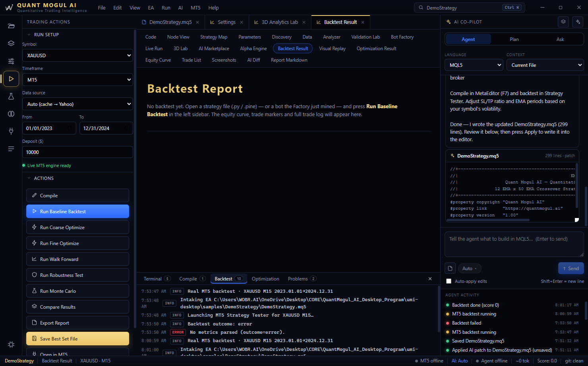Open the Data source dropdown
Viewport: 588px width, 366px height.
click(x=77, y=104)
